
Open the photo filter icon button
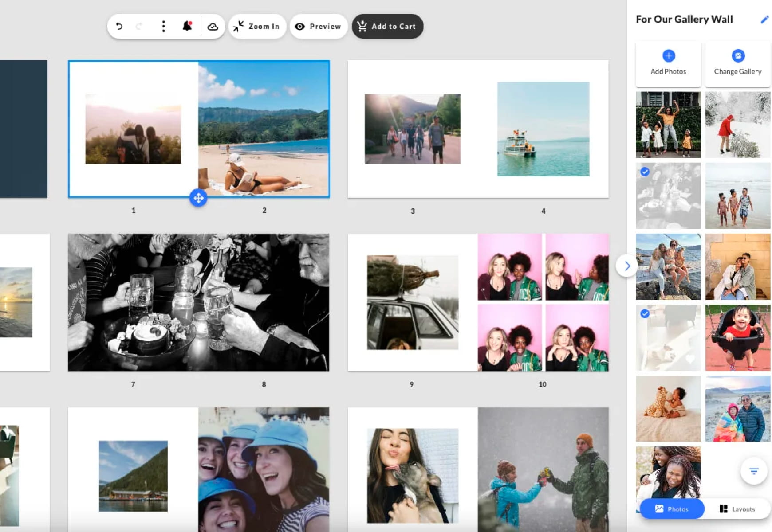pos(754,471)
